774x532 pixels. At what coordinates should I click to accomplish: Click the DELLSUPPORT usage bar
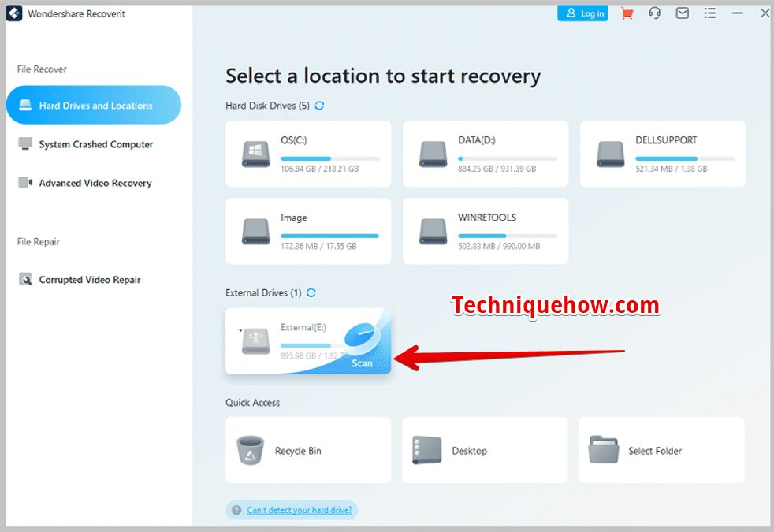pos(685,158)
